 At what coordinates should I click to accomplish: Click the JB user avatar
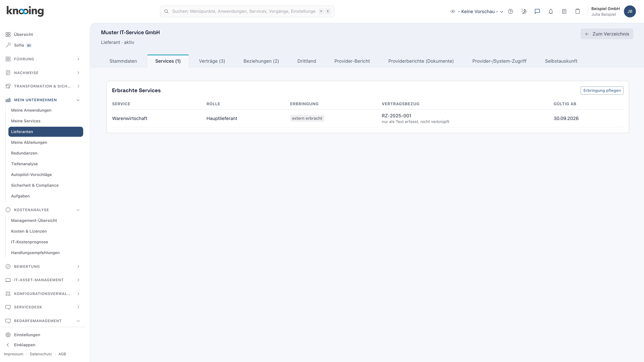click(x=630, y=12)
